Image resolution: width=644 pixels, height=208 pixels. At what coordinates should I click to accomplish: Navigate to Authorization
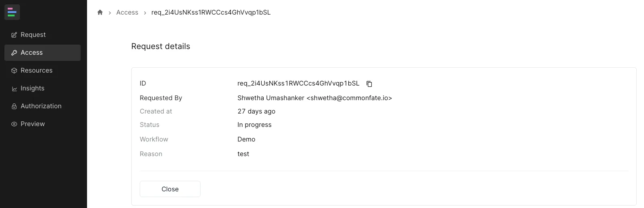click(41, 106)
